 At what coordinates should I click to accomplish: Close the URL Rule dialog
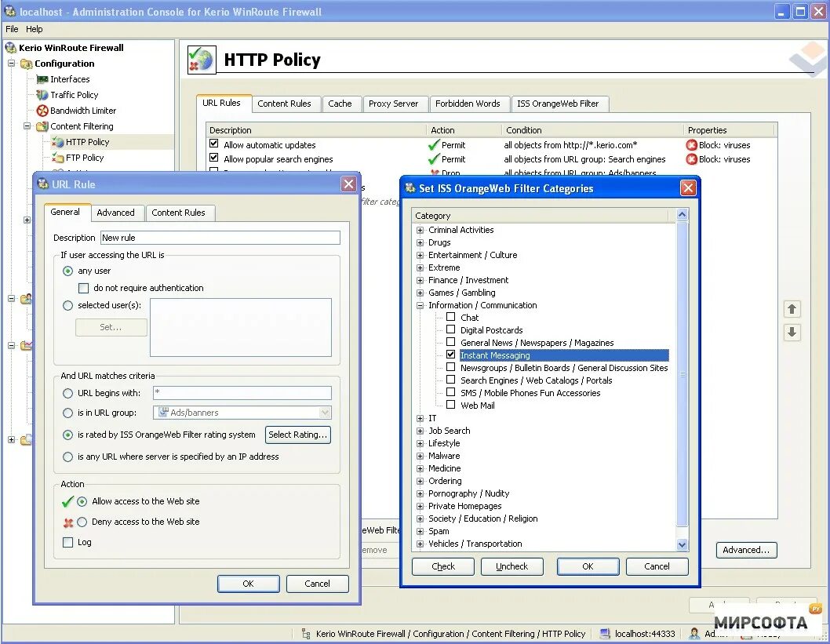[348, 184]
